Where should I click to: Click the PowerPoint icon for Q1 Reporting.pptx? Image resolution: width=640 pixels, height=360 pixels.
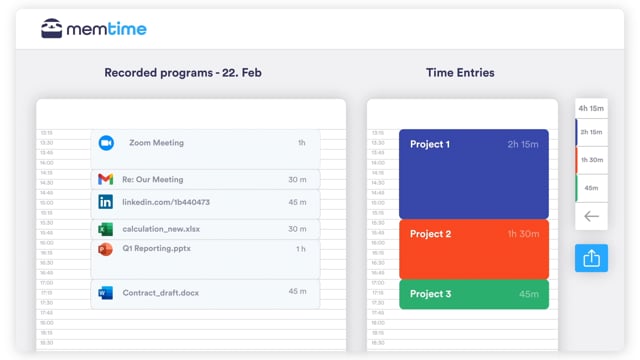pyautogui.click(x=105, y=249)
